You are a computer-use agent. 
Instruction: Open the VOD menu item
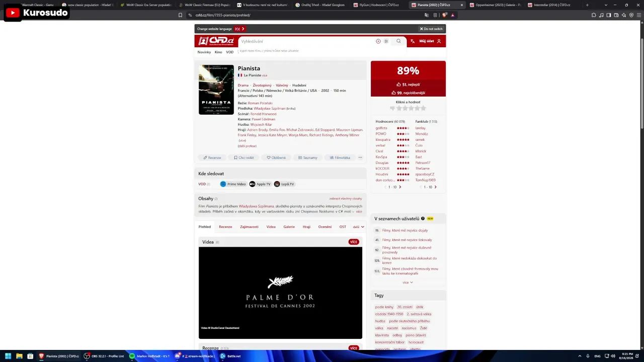coord(229,52)
